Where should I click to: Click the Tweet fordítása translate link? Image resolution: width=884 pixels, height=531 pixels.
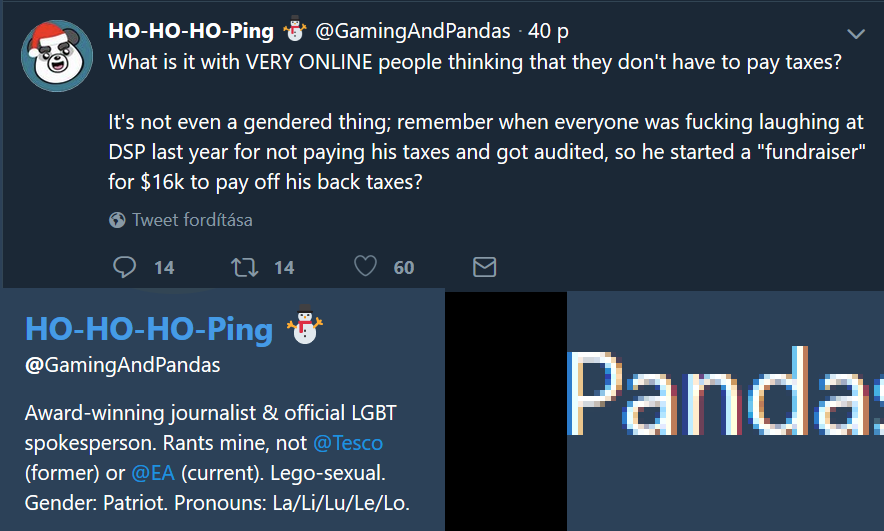(x=192, y=220)
